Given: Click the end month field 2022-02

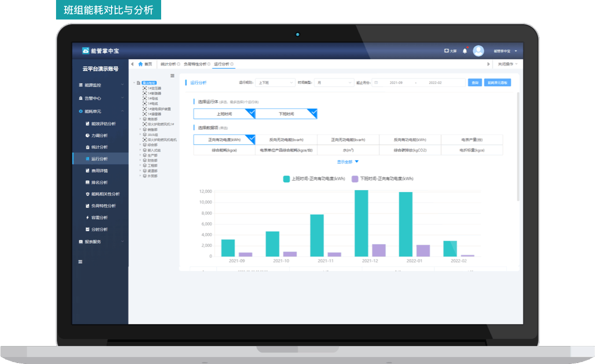Looking at the screenshot, I should pyautogui.click(x=435, y=82).
